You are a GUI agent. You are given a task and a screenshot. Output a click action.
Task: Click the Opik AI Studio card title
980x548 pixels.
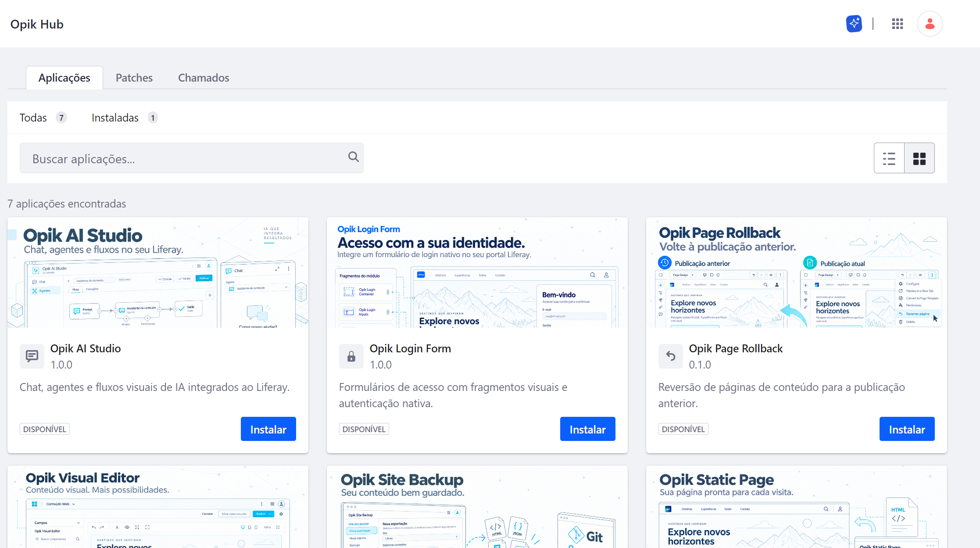click(86, 348)
